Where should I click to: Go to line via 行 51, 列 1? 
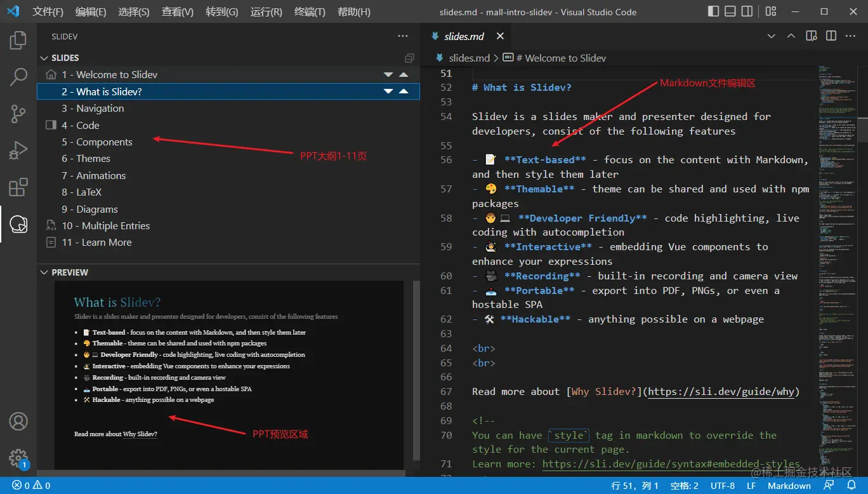click(x=635, y=486)
